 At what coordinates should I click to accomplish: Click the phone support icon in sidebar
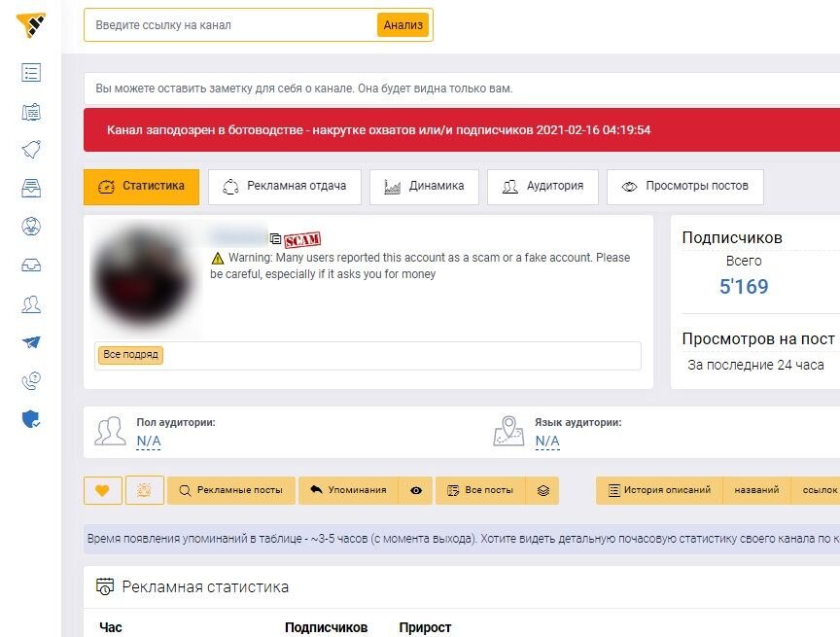[31, 380]
